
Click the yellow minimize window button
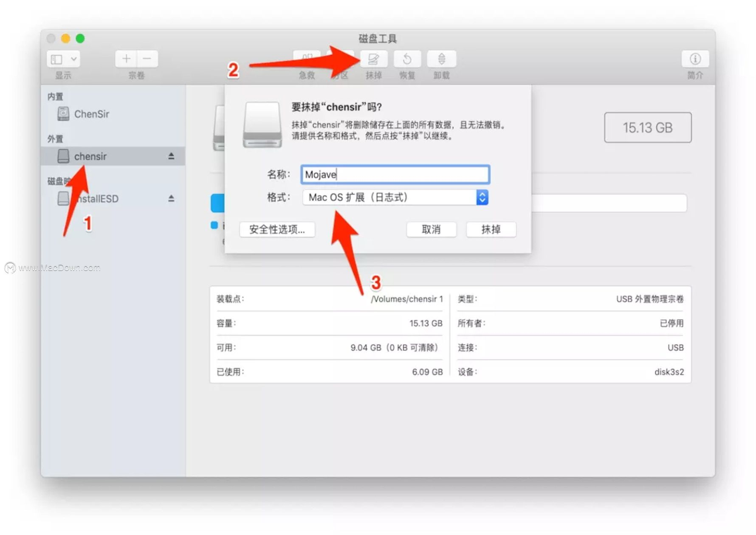point(65,39)
